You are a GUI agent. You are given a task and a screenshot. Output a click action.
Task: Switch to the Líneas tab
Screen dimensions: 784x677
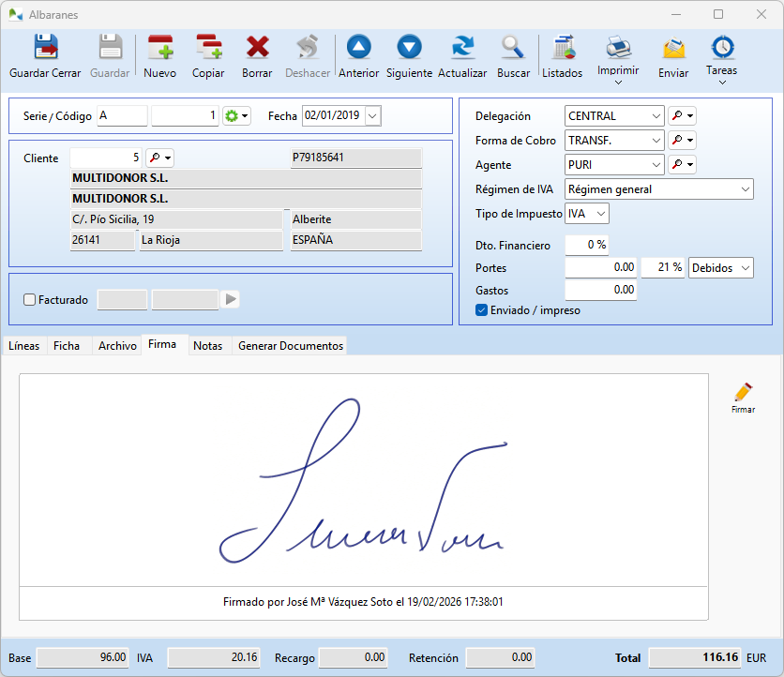point(23,345)
